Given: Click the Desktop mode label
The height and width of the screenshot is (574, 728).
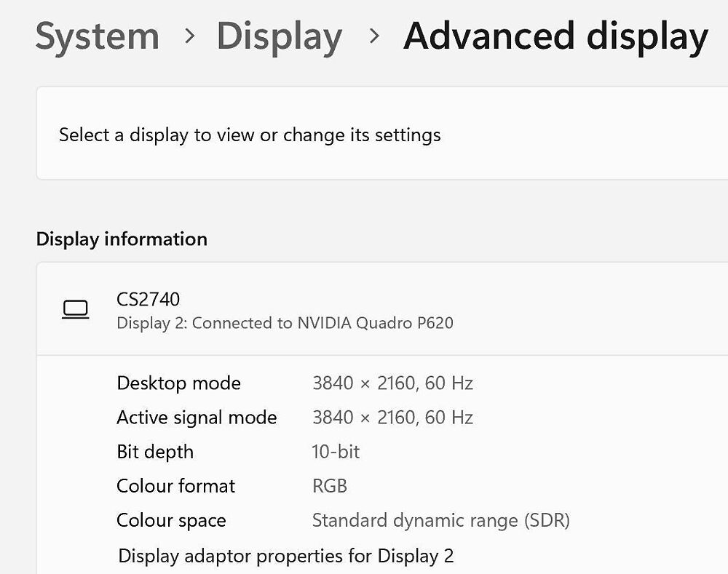Looking at the screenshot, I should pyautogui.click(x=178, y=383).
